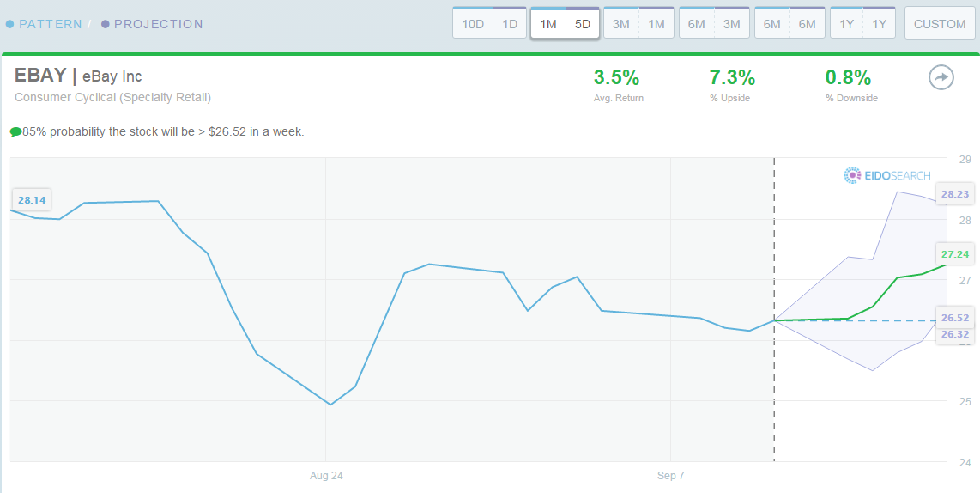Click the 28.23 upside price label
Image resolution: width=980 pixels, height=493 pixels.
tap(955, 194)
